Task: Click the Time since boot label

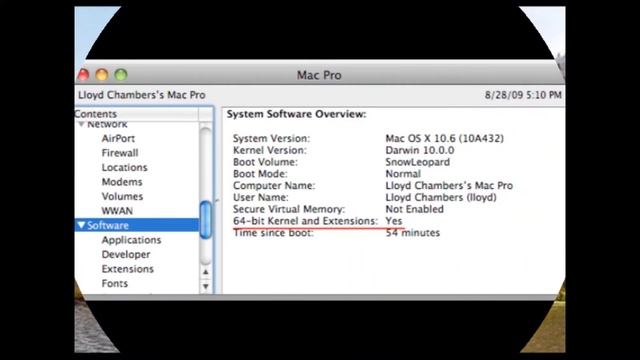Action: coord(273,233)
